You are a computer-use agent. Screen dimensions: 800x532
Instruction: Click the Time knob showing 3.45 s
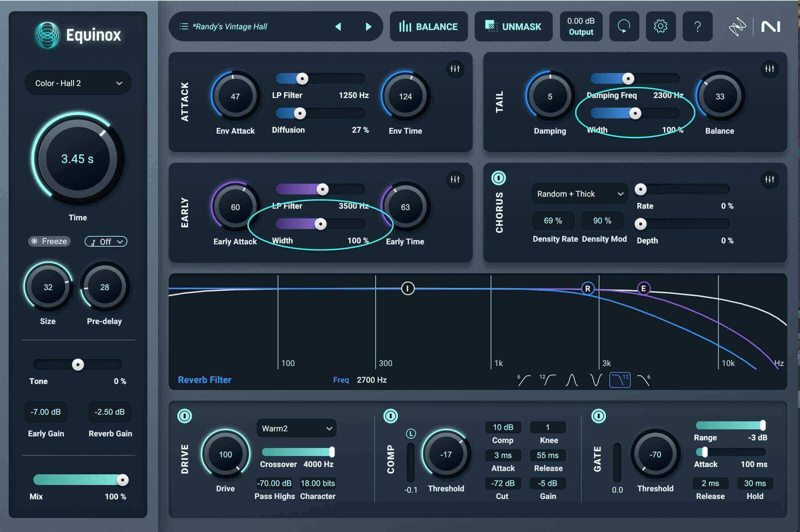[x=78, y=158]
